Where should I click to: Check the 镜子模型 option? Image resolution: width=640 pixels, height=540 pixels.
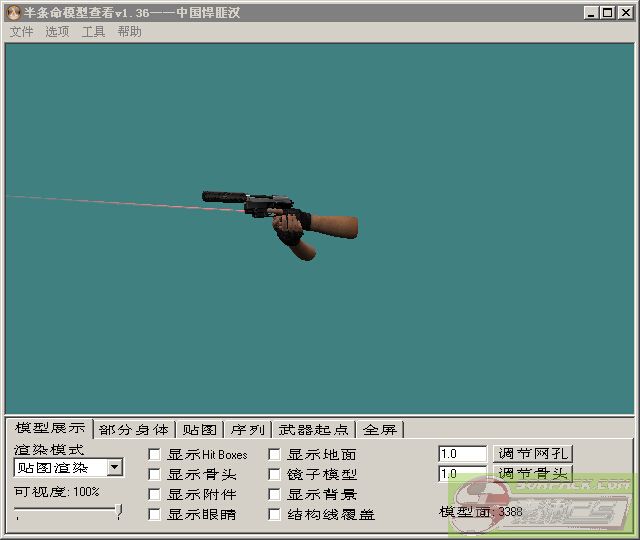click(274, 474)
